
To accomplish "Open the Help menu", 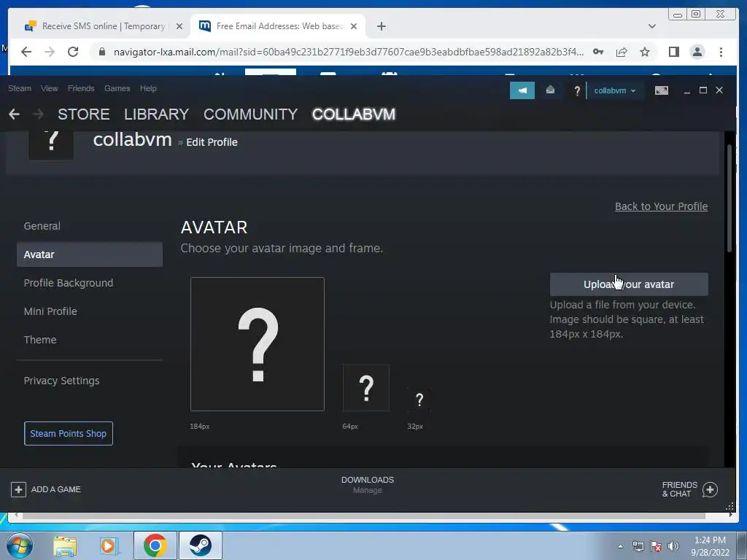I will pos(148,88).
